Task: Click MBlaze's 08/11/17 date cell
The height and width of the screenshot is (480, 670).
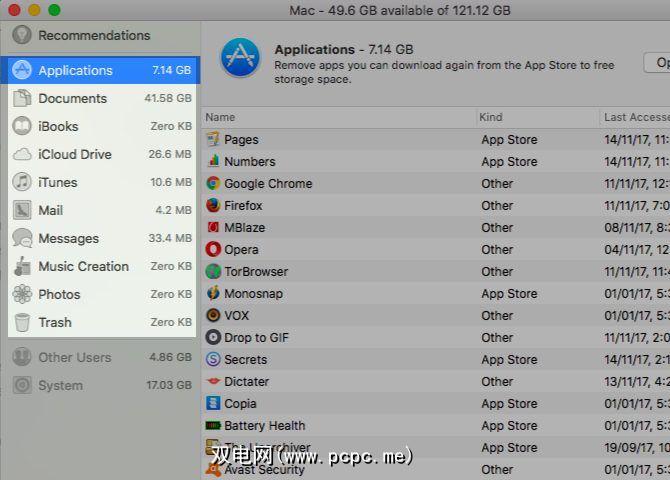Action: coord(637,228)
